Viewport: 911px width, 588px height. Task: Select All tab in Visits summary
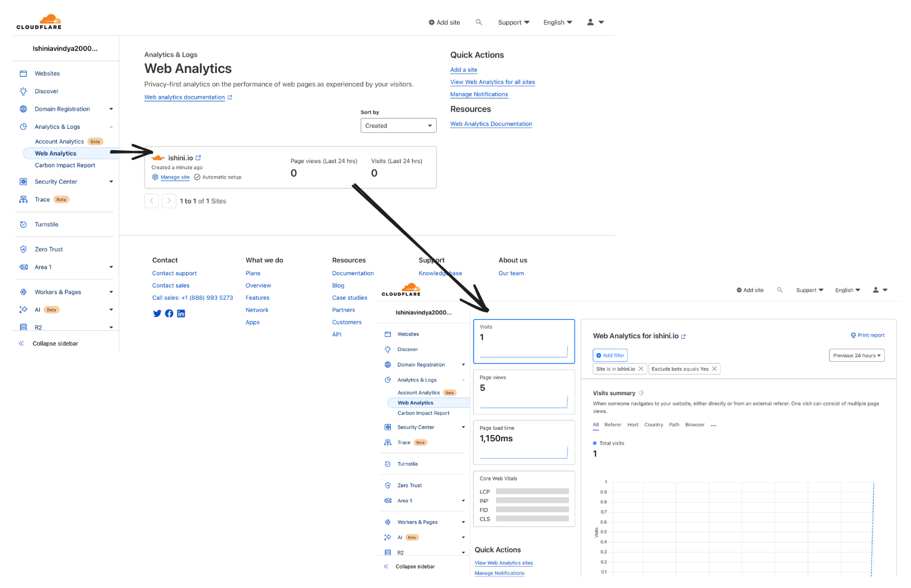(596, 425)
